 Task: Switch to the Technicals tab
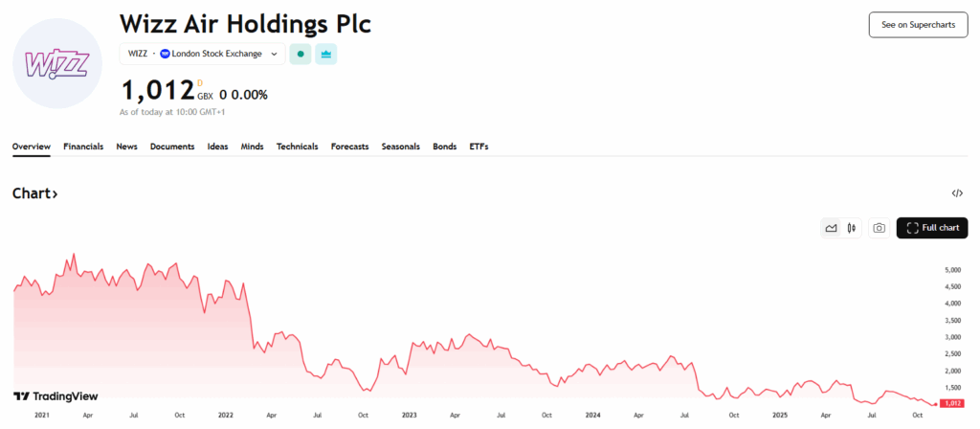click(297, 147)
